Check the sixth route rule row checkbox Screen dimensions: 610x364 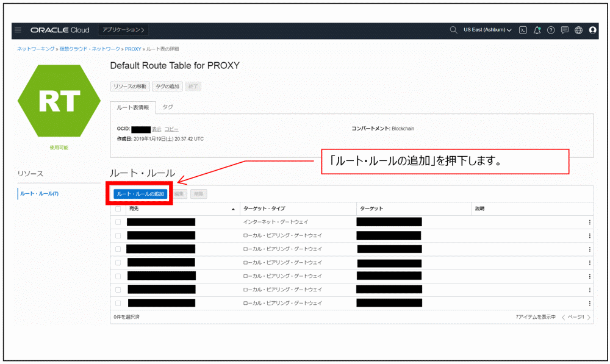118,290
